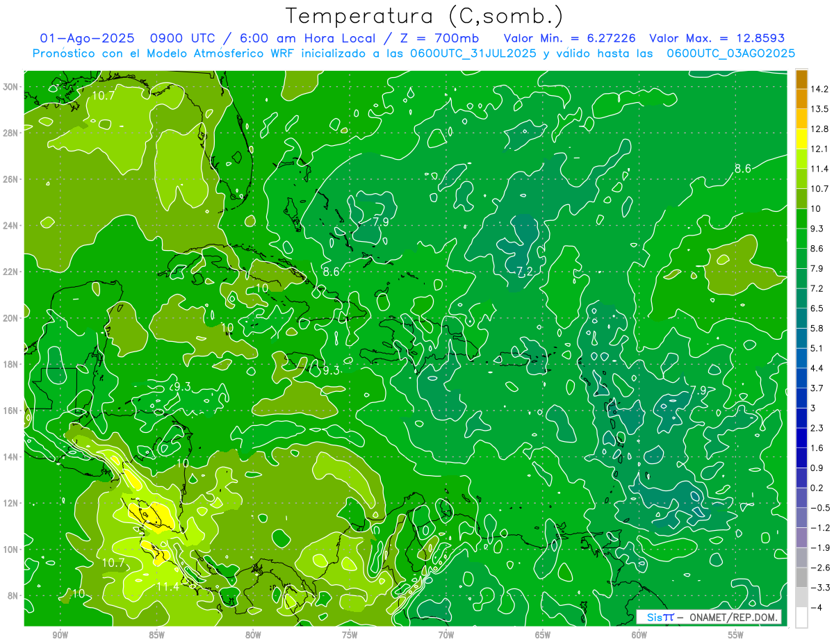The width and height of the screenshot is (834, 644).
Task: Click the -1.9 colorbar tick label
Action: [820, 547]
